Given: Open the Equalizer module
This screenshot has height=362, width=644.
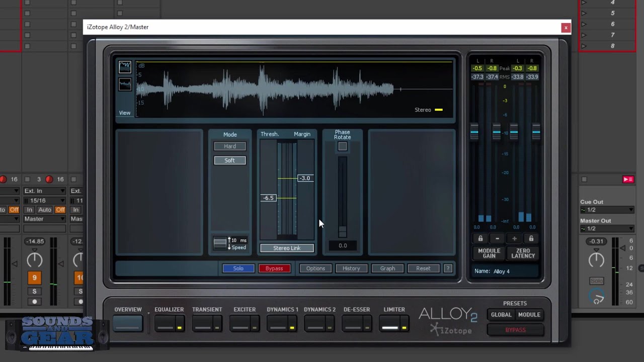Looking at the screenshot, I should (x=165, y=323).
